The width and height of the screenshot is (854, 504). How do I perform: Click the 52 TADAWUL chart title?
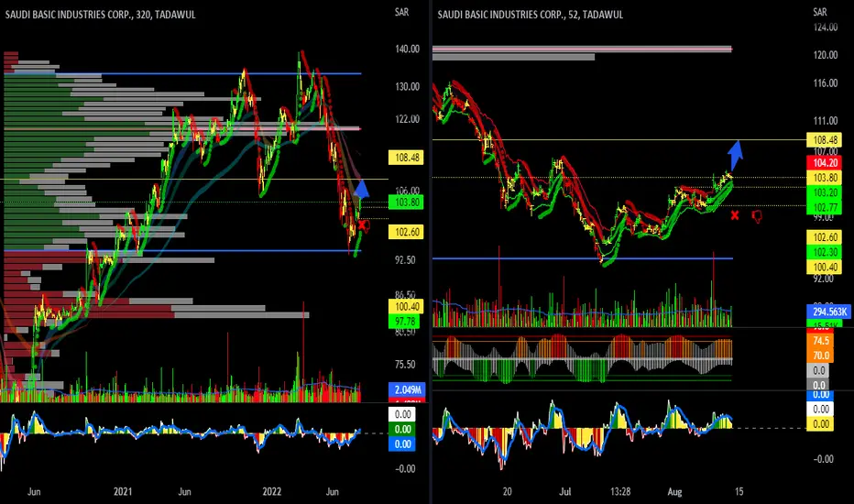pos(530,15)
